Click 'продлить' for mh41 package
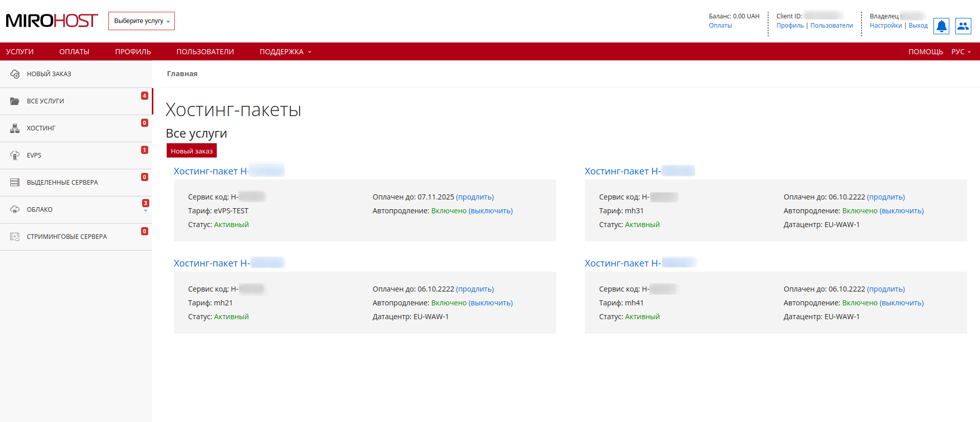 [886, 289]
